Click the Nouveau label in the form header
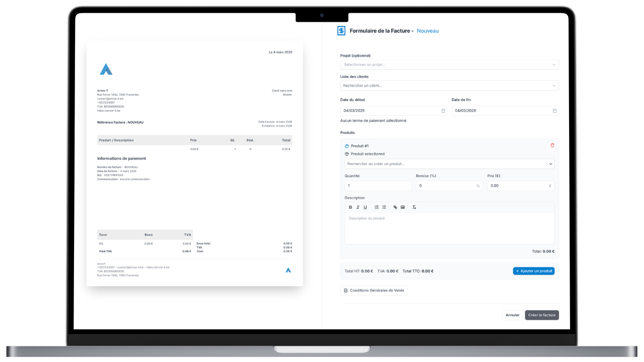The width and height of the screenshot is (644, 362). 428,30
